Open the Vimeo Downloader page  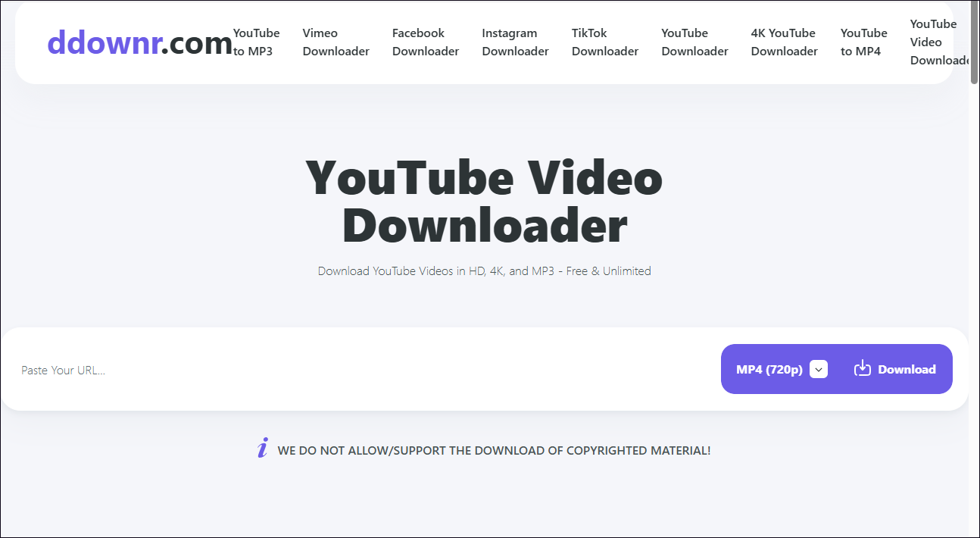335,42
